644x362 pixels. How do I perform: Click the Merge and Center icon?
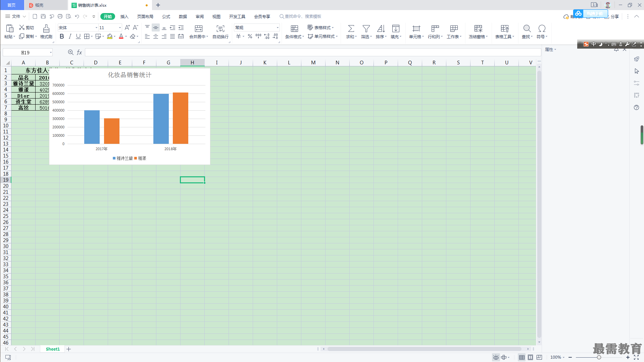click(x=199, y=28)
